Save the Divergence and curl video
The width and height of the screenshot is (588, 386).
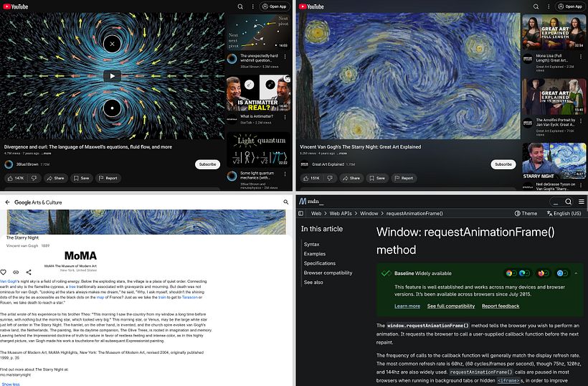pos(81,178)
